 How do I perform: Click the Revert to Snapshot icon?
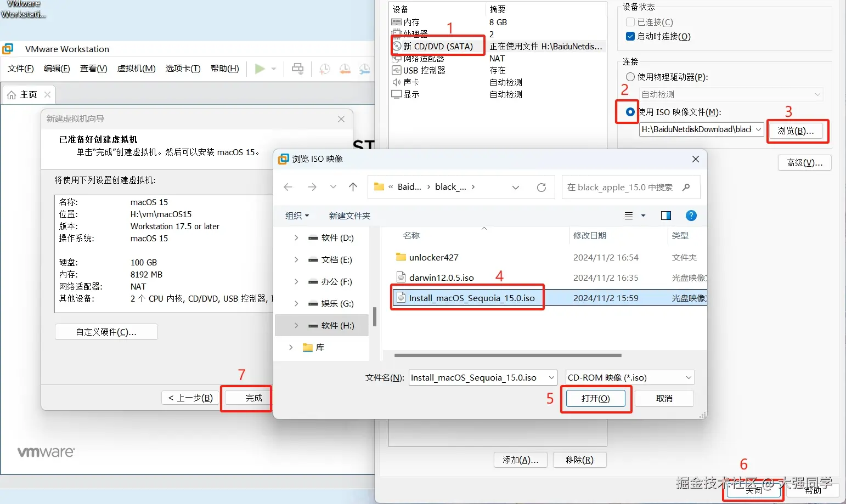(x=345, y=69)
